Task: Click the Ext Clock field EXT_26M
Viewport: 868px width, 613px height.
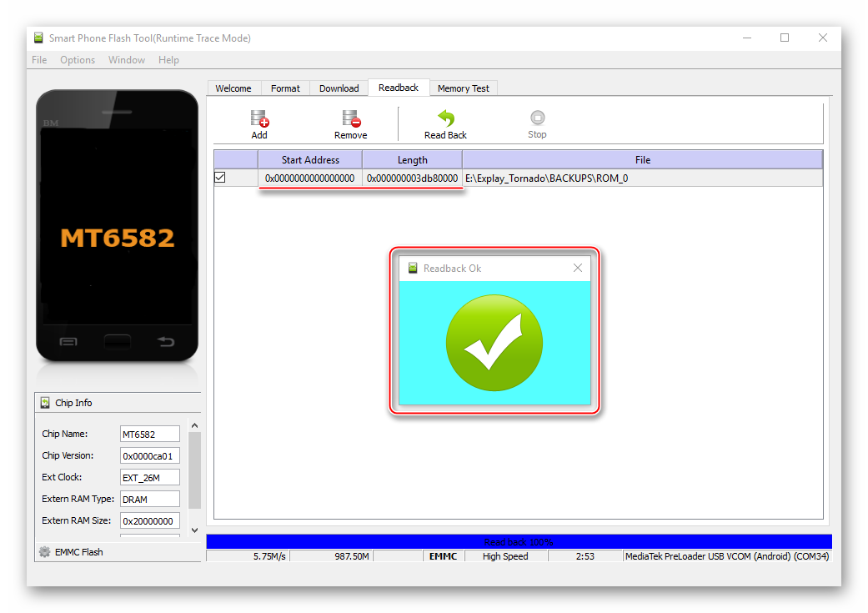Action: [x=150, y=477]
